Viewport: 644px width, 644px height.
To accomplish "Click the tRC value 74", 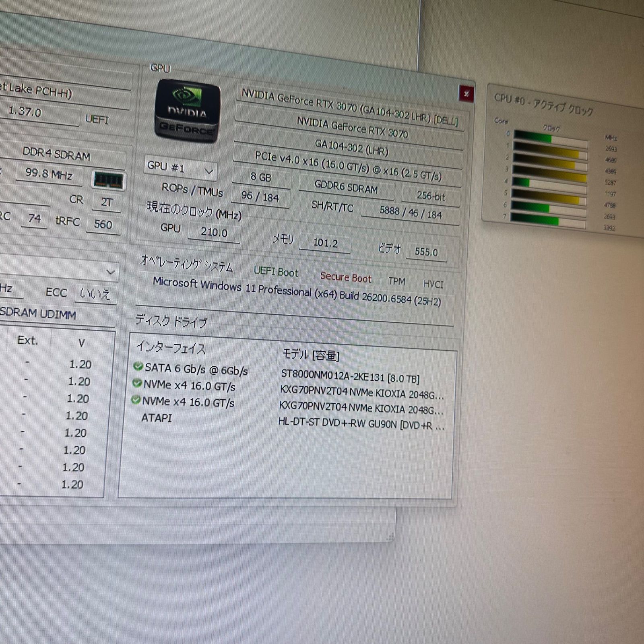I will tap(34, 219).
